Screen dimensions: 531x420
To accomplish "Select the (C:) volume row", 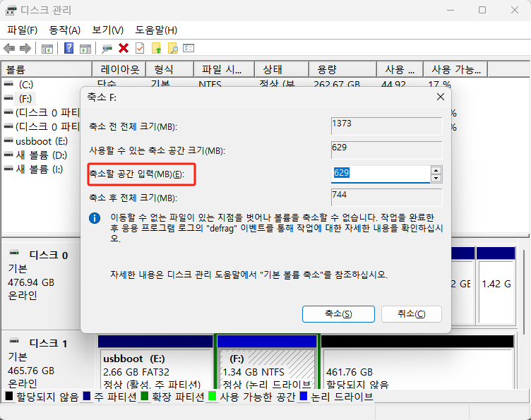I will tap(25, 84).
